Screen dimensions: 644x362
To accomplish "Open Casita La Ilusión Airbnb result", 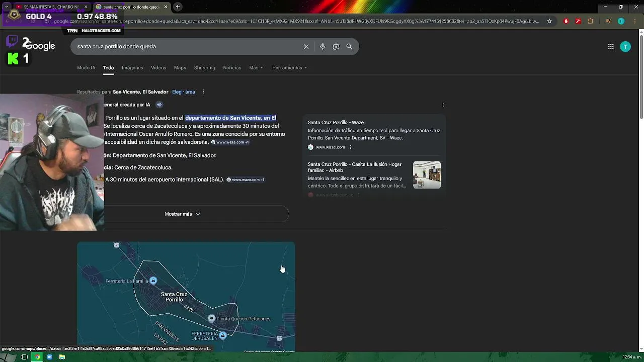I will (355, 167).
